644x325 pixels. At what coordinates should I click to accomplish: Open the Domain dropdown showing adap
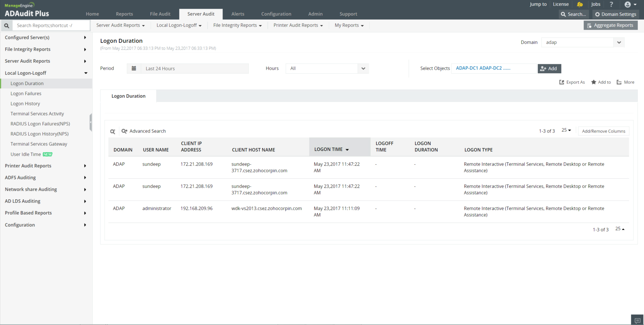point(583,42)
